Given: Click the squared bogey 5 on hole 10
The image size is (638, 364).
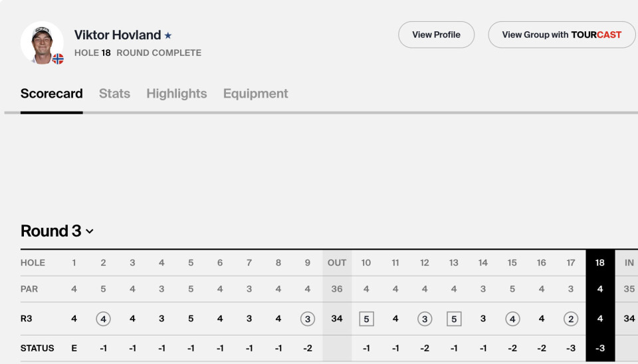Looking at the screenshot, I should coord(366,319).
